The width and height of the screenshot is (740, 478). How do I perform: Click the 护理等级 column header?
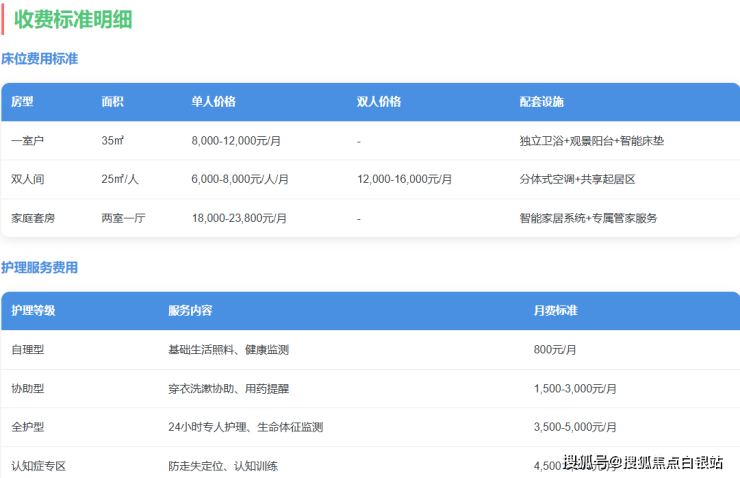tap(33, 311)
